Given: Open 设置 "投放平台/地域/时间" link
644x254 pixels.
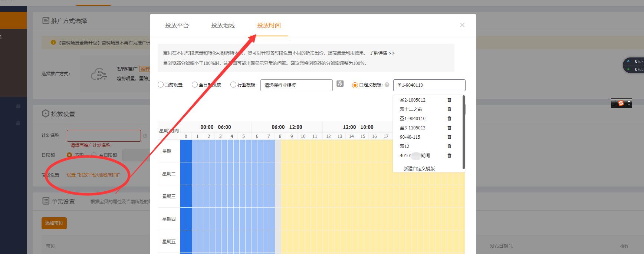Looking at the screenshot, I should click(93, 175).
